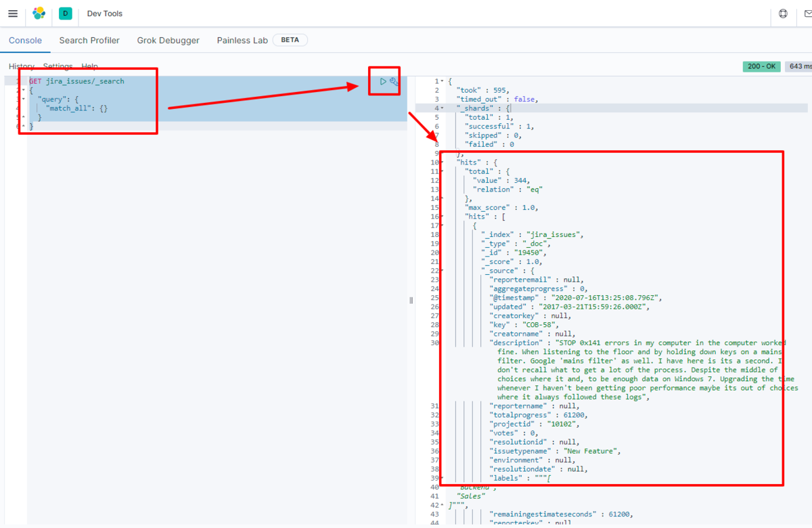Collapse the "total" object at line 11
812x528 pixels.
pyautogui.click(x=441, y=171)
